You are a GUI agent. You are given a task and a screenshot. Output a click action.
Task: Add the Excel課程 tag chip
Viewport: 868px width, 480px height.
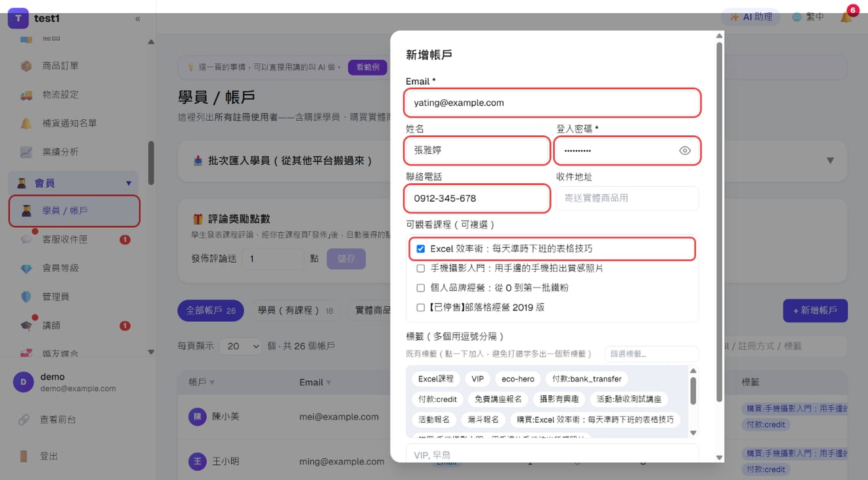click(436, 379)
